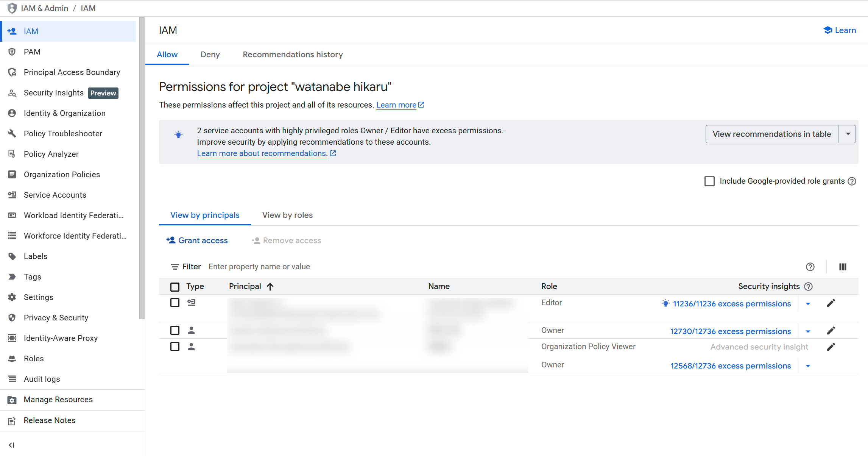Click Security insights column help icon
The height and width of the screenshot is (456, 868).
pyautogui.click(x=809, y=287)
